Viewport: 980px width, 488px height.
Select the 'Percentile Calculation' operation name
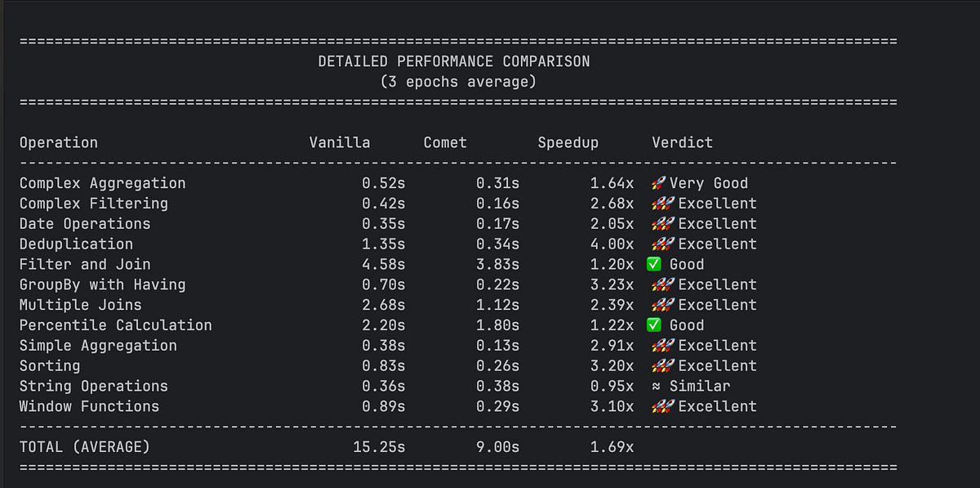click(116, 325)
